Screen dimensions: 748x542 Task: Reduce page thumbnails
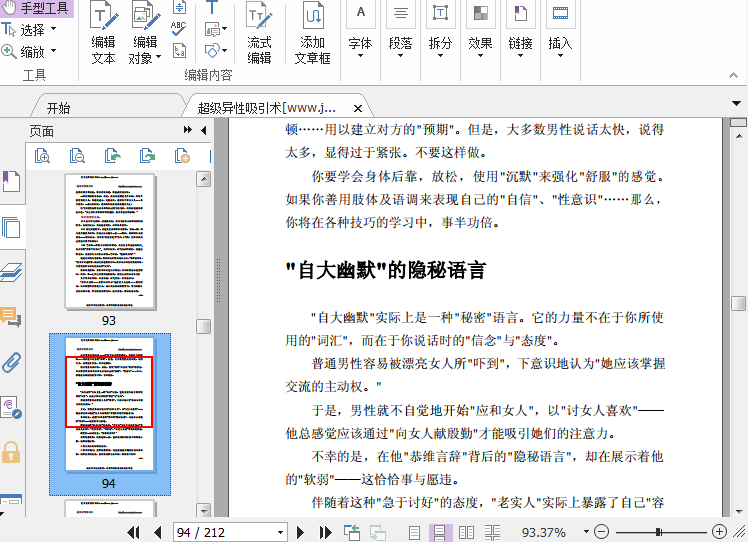(77, 156)
